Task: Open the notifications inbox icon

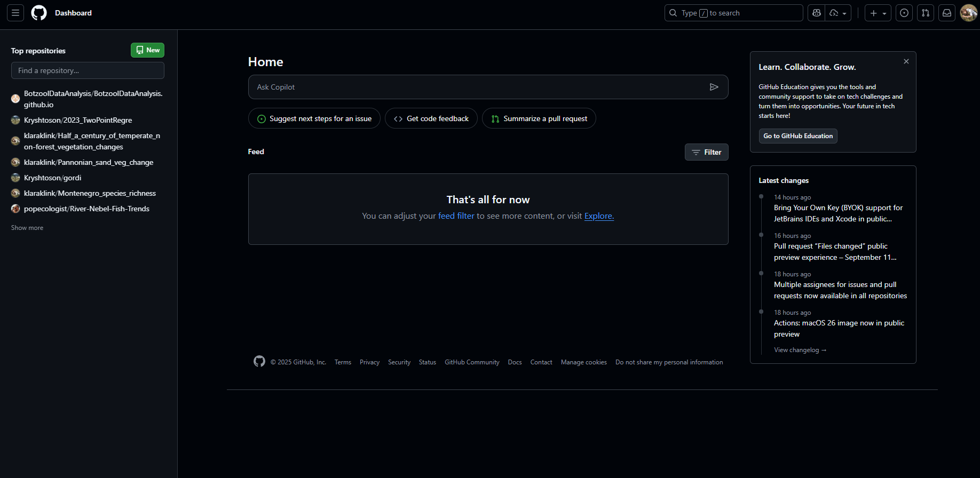Action: pyautogui.click(x=947, y=13)
